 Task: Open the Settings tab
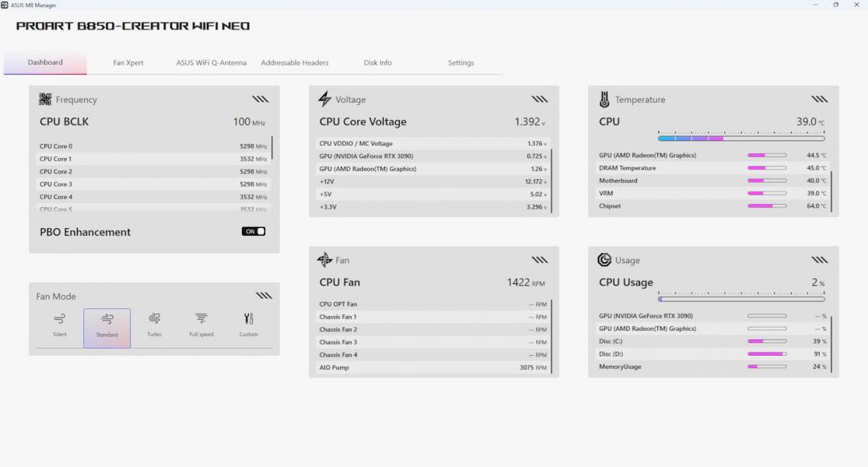pyautogui.click(x=460, y=62)
